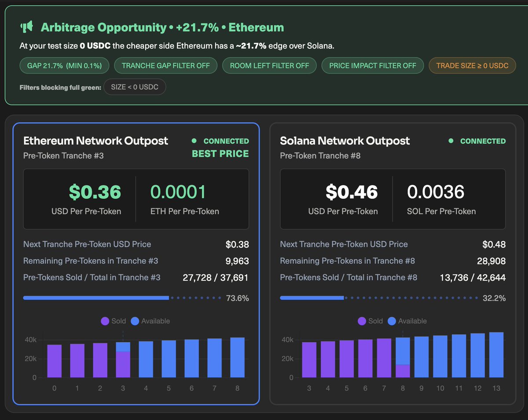Click the Ethereum green connected status dot
The width and height of the screenshot is (528, 420).
click(x=194, y=141)
